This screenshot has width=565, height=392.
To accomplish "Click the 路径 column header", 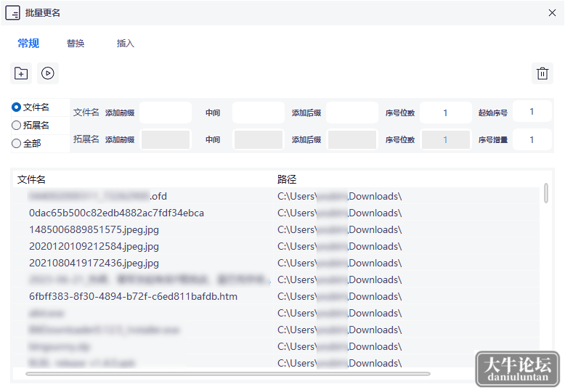I will point(287,179).
